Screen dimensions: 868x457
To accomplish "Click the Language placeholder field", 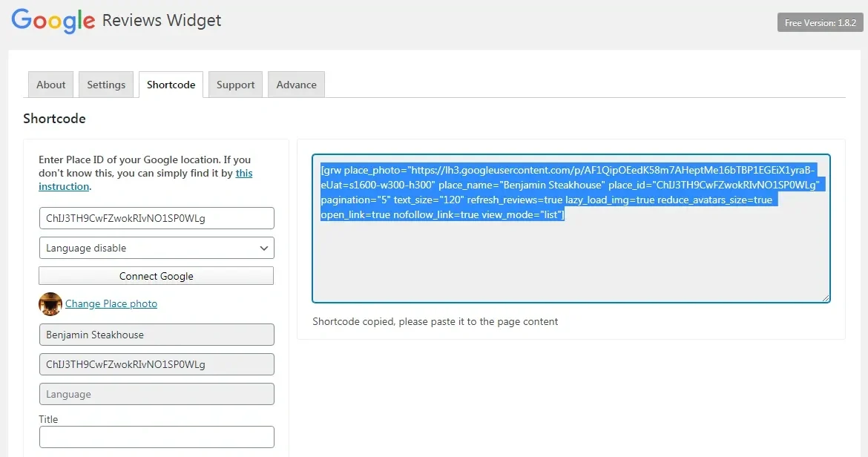I will (156, 394).
